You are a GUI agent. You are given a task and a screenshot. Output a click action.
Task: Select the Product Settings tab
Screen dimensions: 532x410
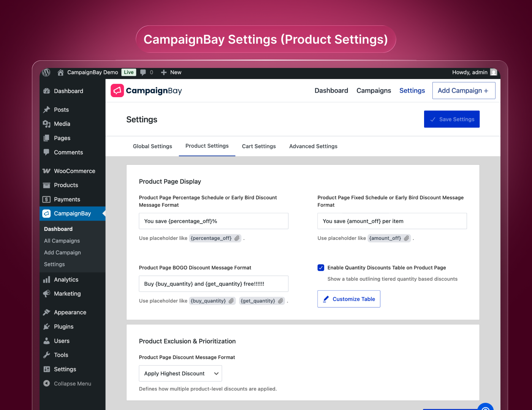click(207, 146)
